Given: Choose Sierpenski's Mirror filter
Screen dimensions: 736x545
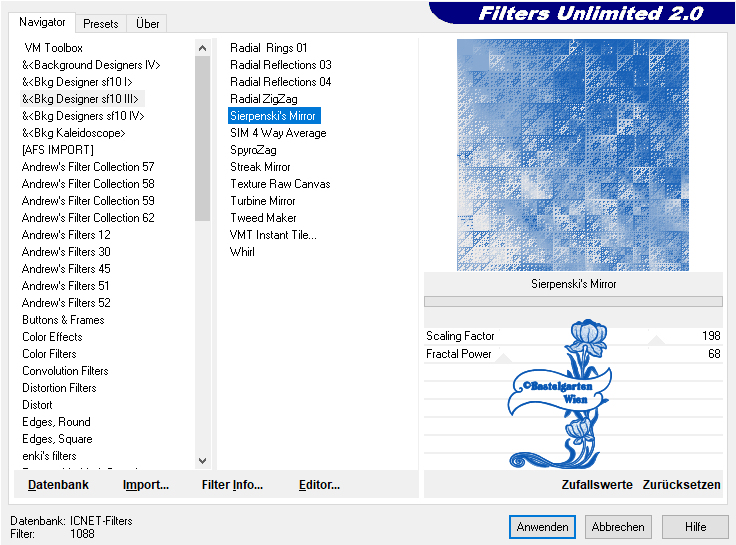Looking at the screenshot, I should [x=274, y=115].
